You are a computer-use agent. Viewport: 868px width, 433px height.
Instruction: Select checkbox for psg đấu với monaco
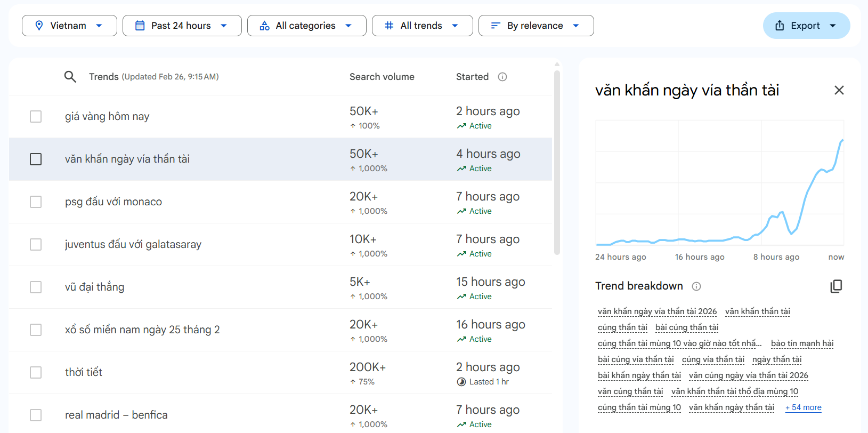click(x=36, y=202)
